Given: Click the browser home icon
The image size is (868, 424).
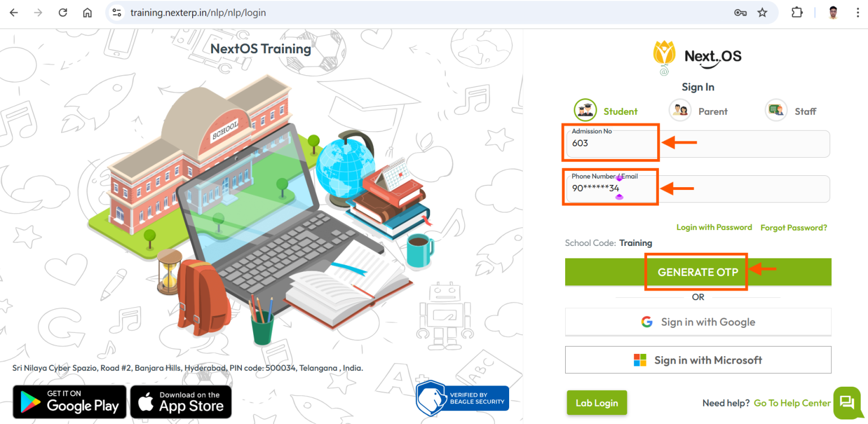Looking at the screenshot, I should 88,12.
